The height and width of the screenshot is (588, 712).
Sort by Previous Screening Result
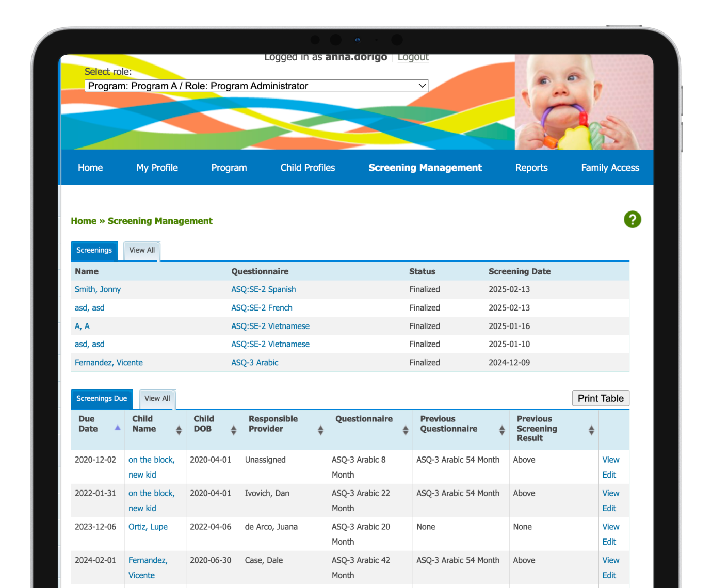[591, 430]
